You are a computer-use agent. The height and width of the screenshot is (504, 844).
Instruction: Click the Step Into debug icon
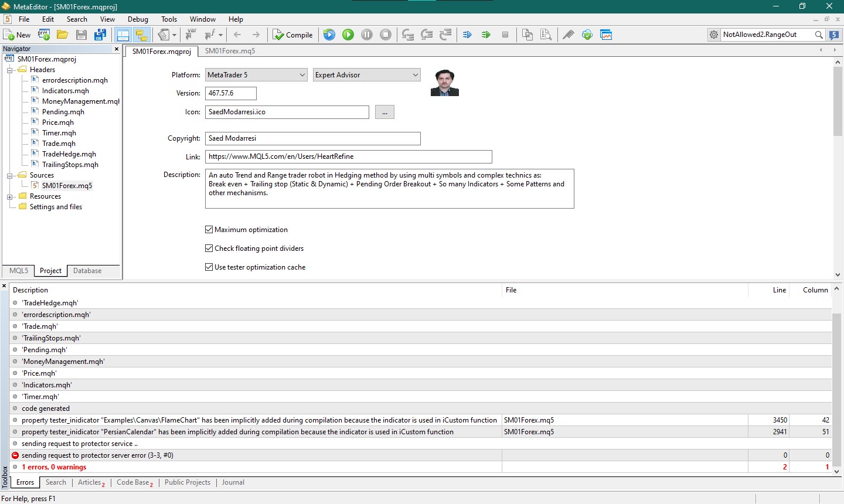click(x=408, y=35)
